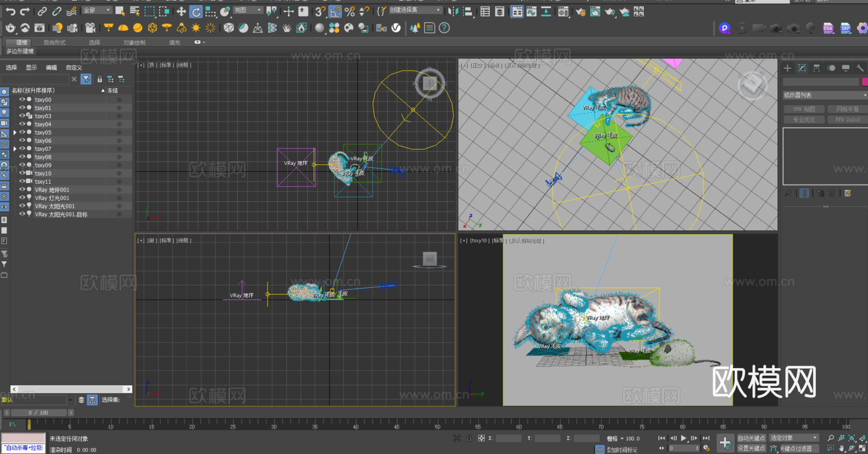Select the Link objects chain icon
This screenshot has width=868, height=454.
(x=42, y=11)
